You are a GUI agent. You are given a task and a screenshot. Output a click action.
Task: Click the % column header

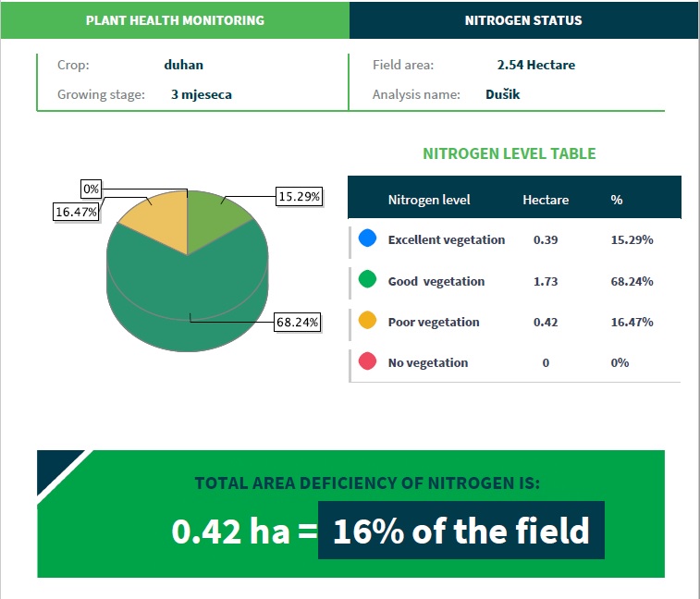click(617, 200)
